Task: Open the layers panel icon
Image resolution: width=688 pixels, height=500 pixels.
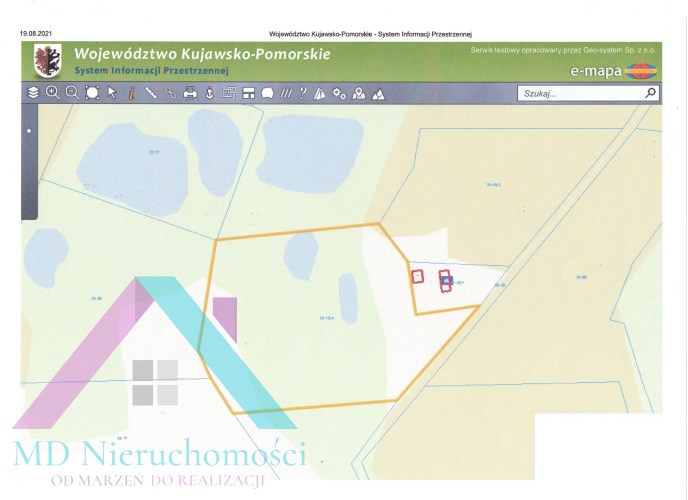Action: [x=33, y=93]
